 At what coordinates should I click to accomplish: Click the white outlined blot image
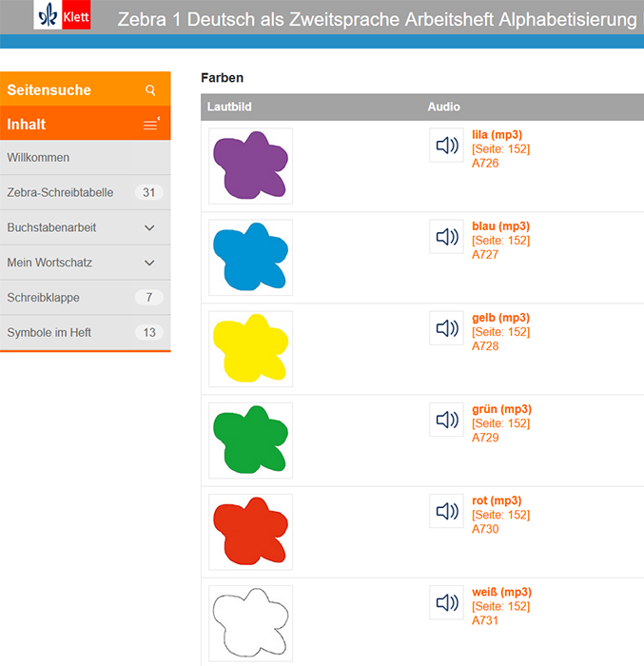point(250,623)
